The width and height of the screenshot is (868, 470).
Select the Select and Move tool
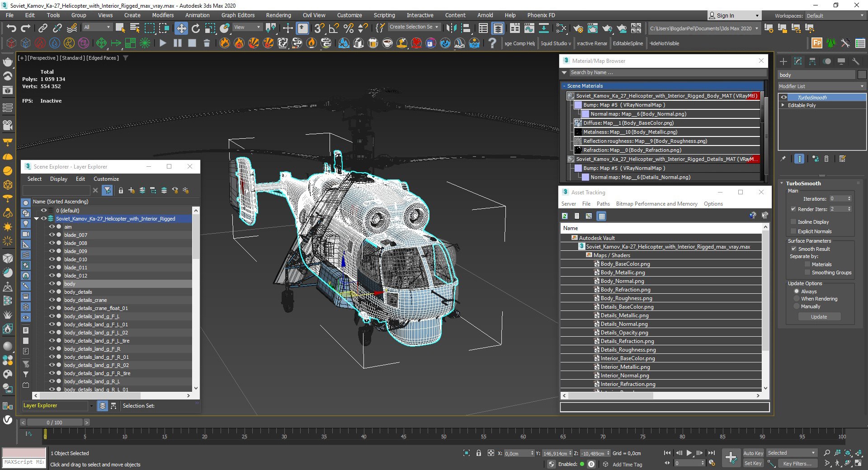tap(181, 28)
